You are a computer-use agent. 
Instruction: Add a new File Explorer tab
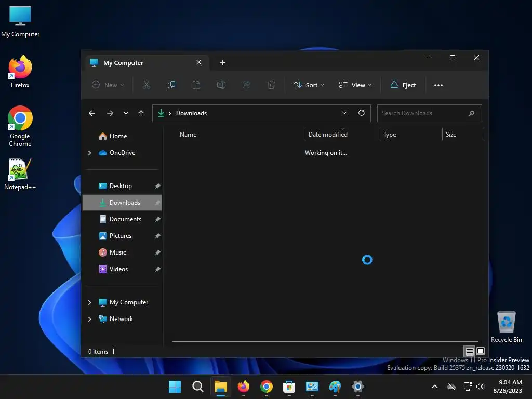pyautogui.click(x=222, y=63)
